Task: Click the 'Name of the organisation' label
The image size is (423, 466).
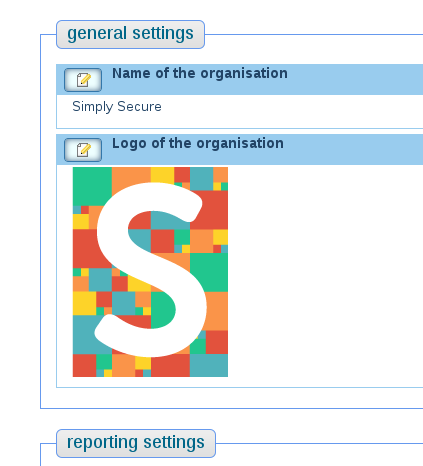Action: [x=200, y=73]
